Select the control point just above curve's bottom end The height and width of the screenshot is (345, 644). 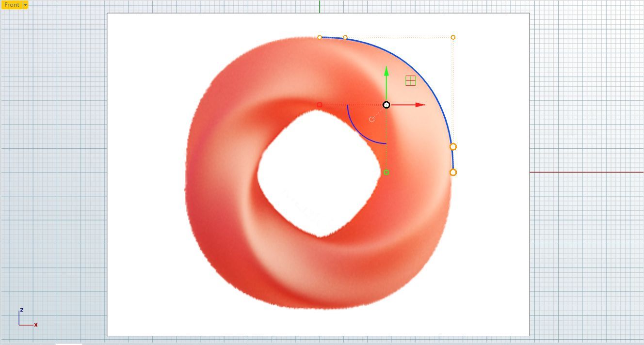[453, 146]
